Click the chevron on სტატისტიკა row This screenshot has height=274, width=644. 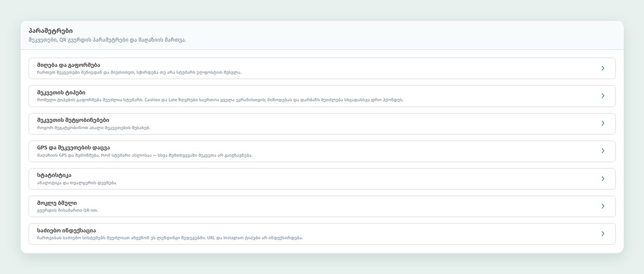[603, 178]
